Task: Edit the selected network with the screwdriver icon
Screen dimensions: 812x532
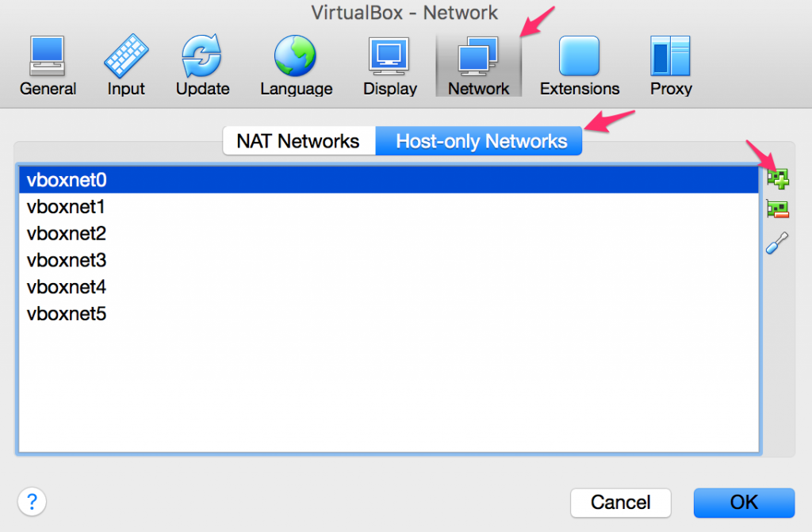Action: click(x=777, y=243)
